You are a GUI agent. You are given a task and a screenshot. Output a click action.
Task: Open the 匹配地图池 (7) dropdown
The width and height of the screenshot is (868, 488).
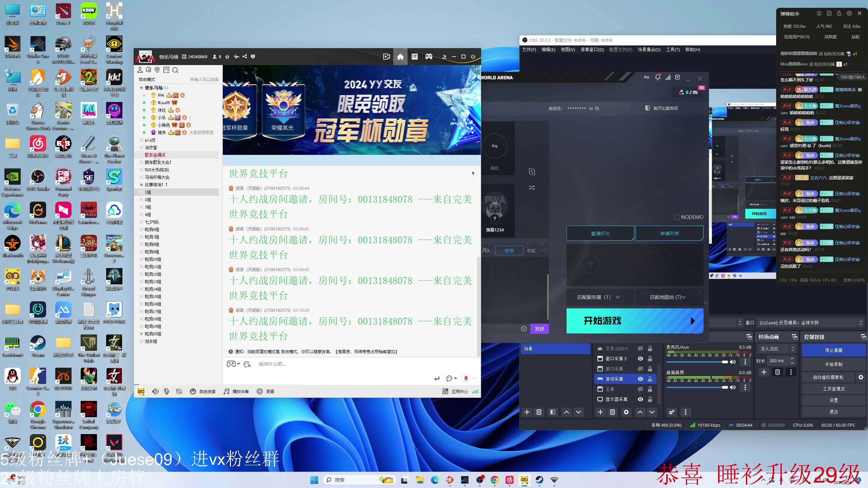point(667,297)
